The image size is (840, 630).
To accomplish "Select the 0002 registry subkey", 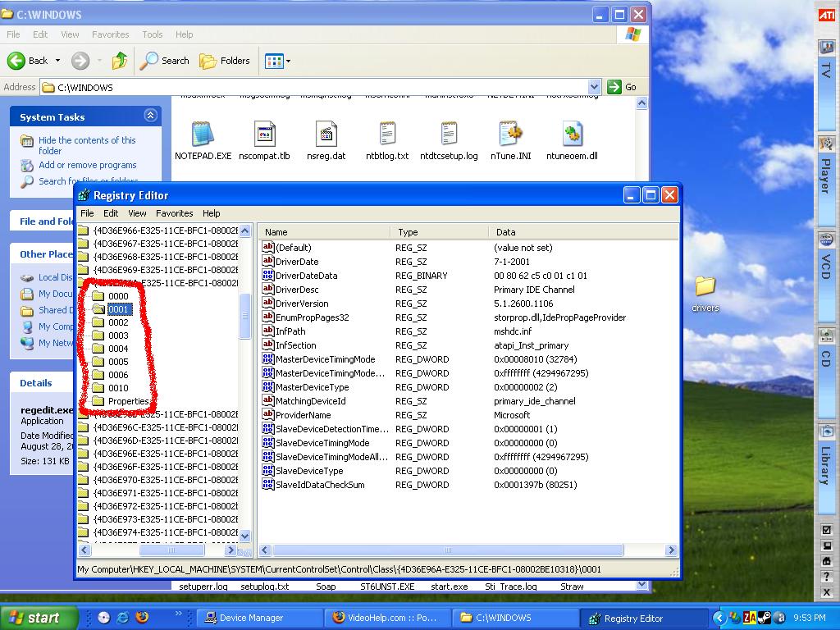I will tap(118, 322).
